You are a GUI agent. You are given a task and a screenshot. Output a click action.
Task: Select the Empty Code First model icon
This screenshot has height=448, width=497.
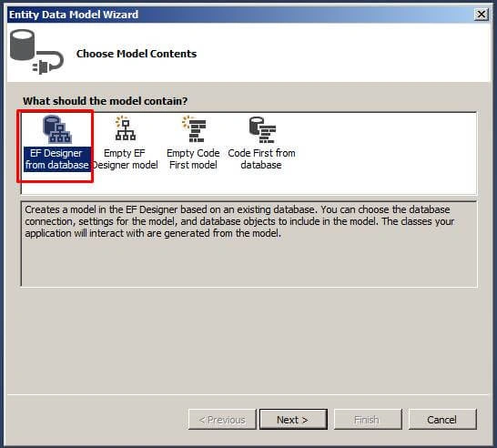tap(194, 128)
